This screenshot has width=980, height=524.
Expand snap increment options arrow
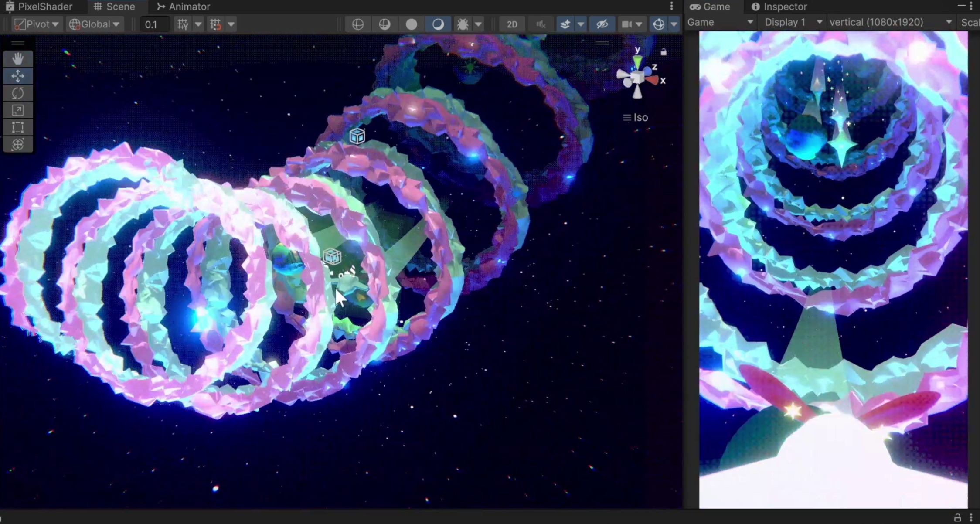tap(231, 24)
